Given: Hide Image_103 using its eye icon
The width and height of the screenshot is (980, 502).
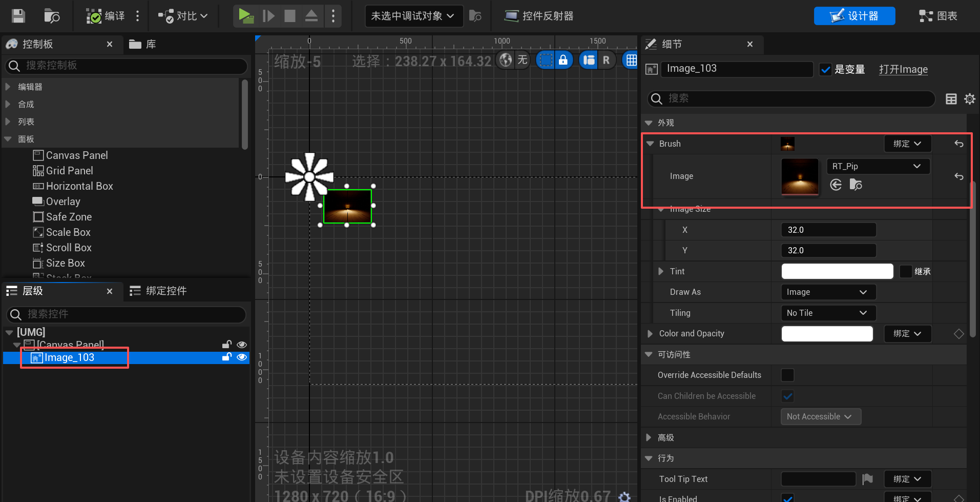Looking at the screenshot, I should 242,357.
